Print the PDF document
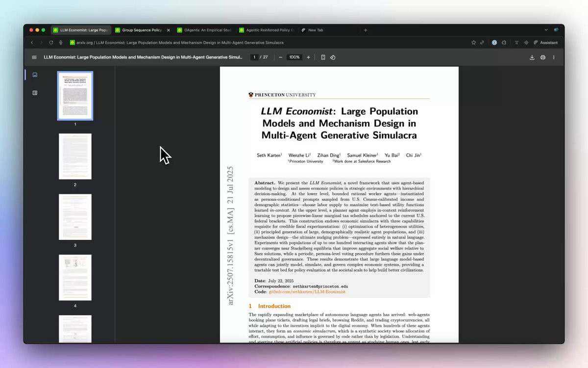Viewport: 588px width, 368px height. point(543,57)
